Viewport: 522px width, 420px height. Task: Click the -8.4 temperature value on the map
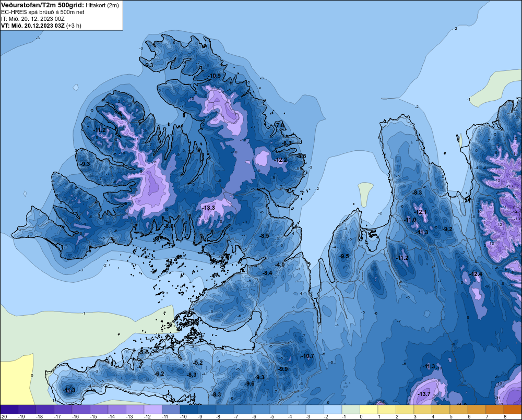point(267,273)
